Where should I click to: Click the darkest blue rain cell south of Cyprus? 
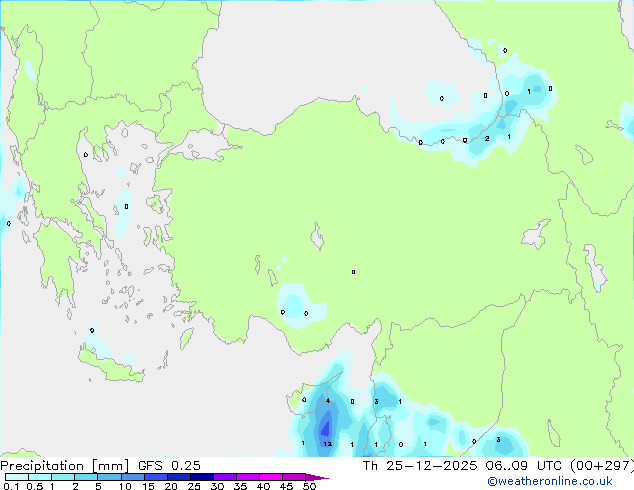[326, 428]
